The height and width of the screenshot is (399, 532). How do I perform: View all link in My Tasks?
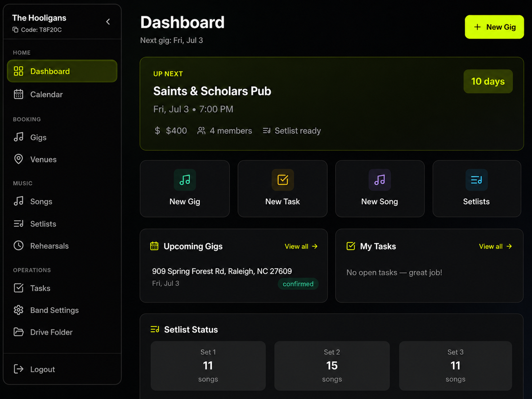coord(495,246)
